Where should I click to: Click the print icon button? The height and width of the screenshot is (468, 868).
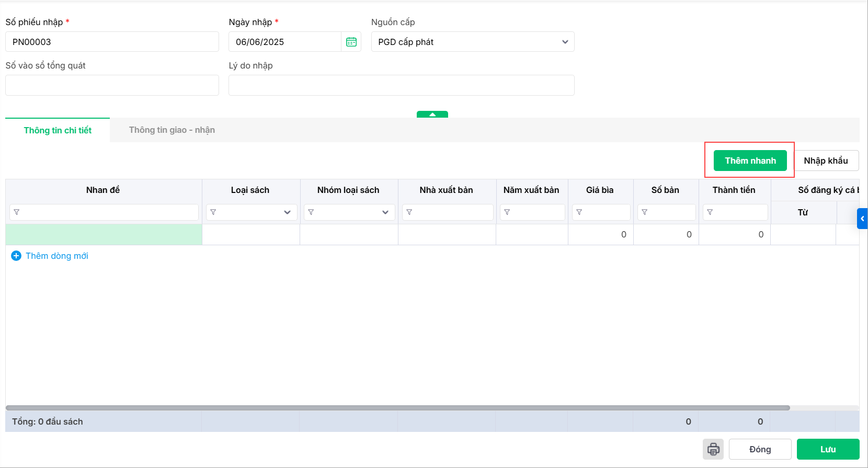713,449
